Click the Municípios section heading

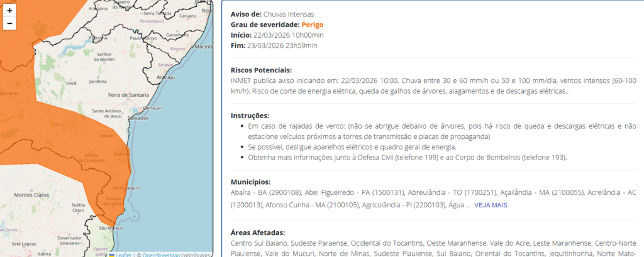pyautogui.click(x=250, y=182)
